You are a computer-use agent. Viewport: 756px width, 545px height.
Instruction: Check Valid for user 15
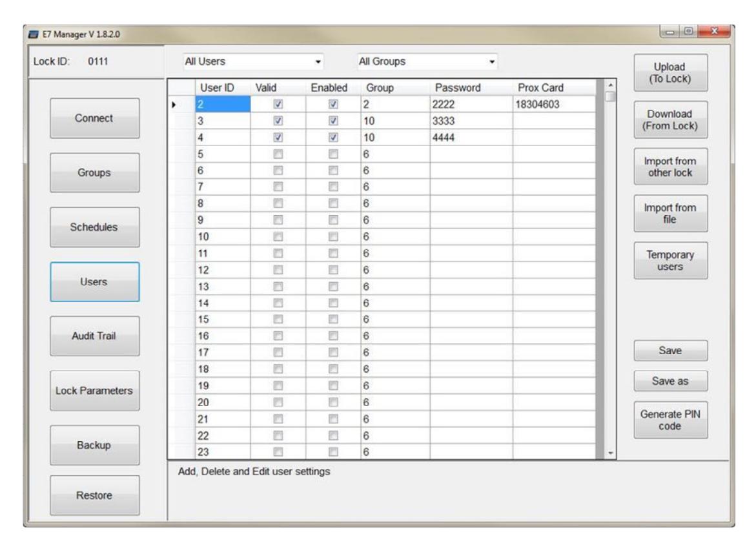coord(278,319)
